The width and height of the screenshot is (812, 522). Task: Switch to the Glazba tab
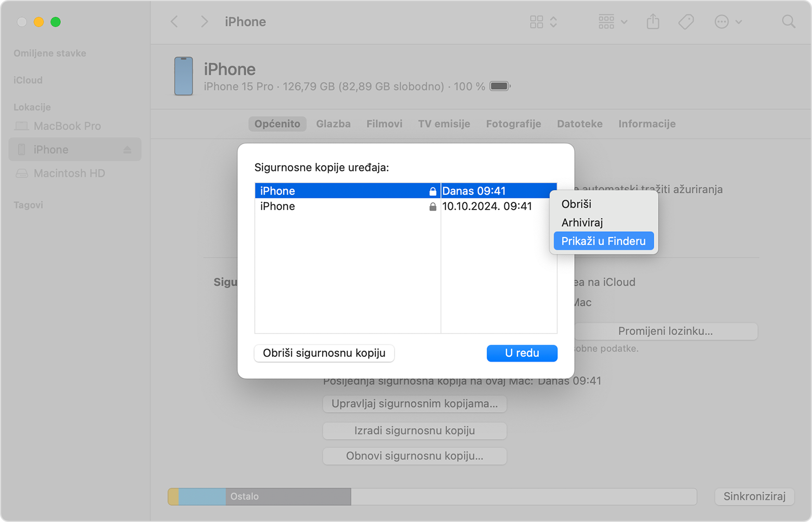(x=333, y=123)
